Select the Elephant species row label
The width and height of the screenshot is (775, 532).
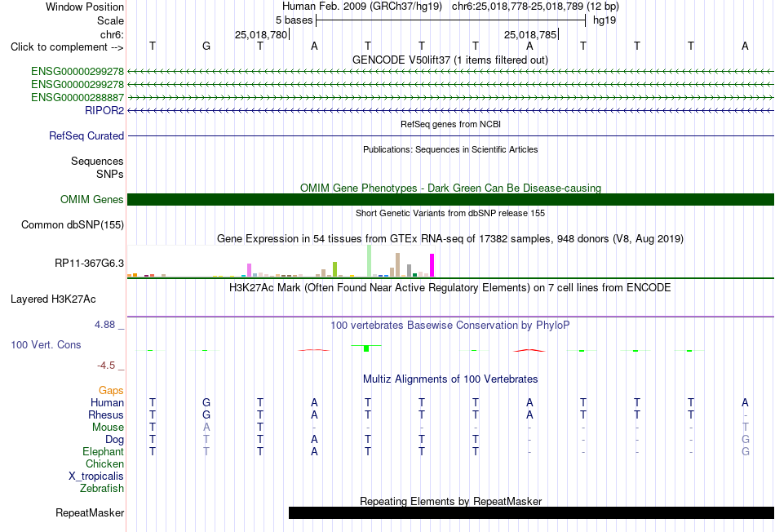click(x=103, y=451)
